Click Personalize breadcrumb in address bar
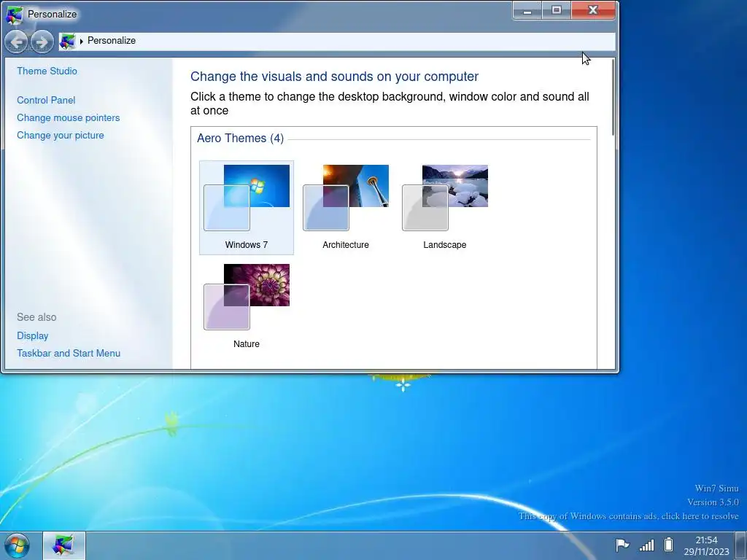The height and width of the screenshot is (560, 747). (x=112, y=41)
